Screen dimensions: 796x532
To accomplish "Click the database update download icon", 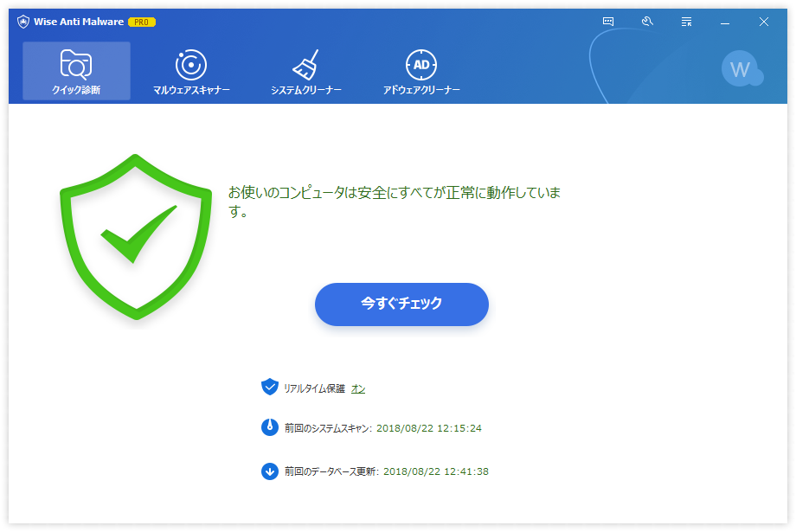I will point(270,471).
